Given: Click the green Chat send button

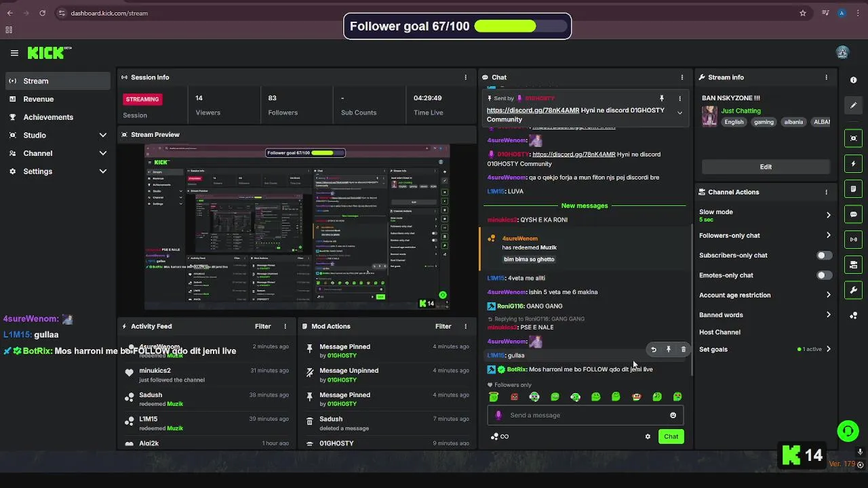Looking at the screenshot, I should pyautogui.click(x=671, y=436).
